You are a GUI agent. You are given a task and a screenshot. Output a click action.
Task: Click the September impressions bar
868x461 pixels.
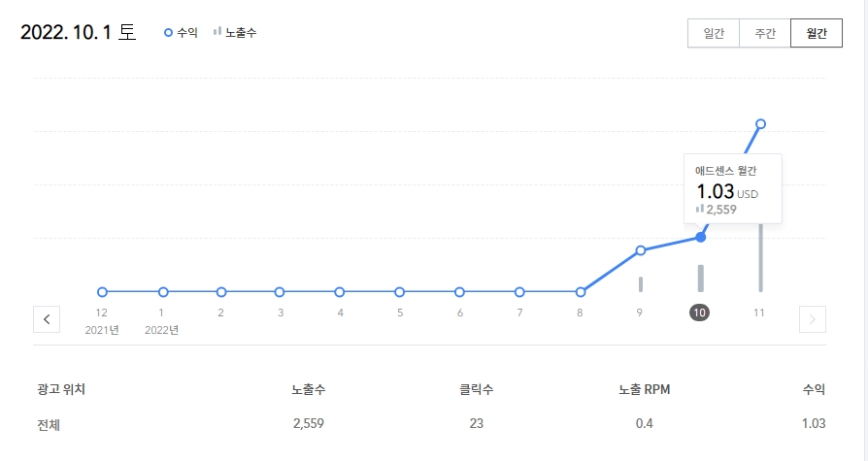click(x=641, y=284)
